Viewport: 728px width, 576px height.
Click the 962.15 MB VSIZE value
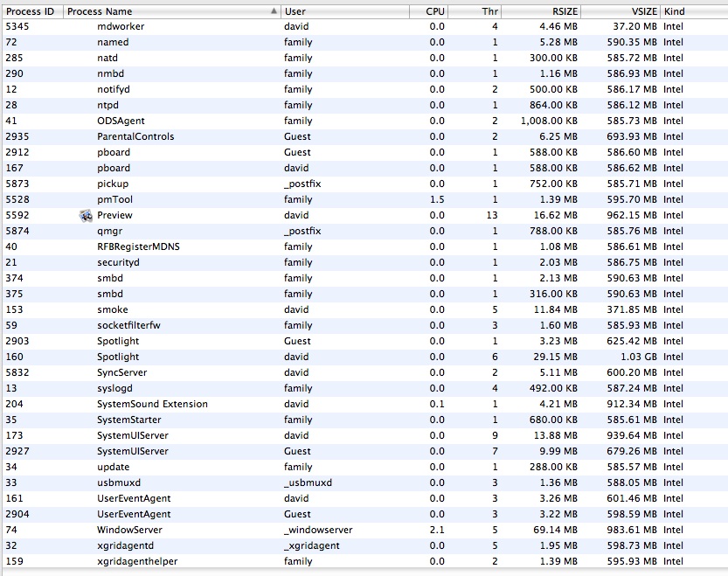[x=632, y=215]
